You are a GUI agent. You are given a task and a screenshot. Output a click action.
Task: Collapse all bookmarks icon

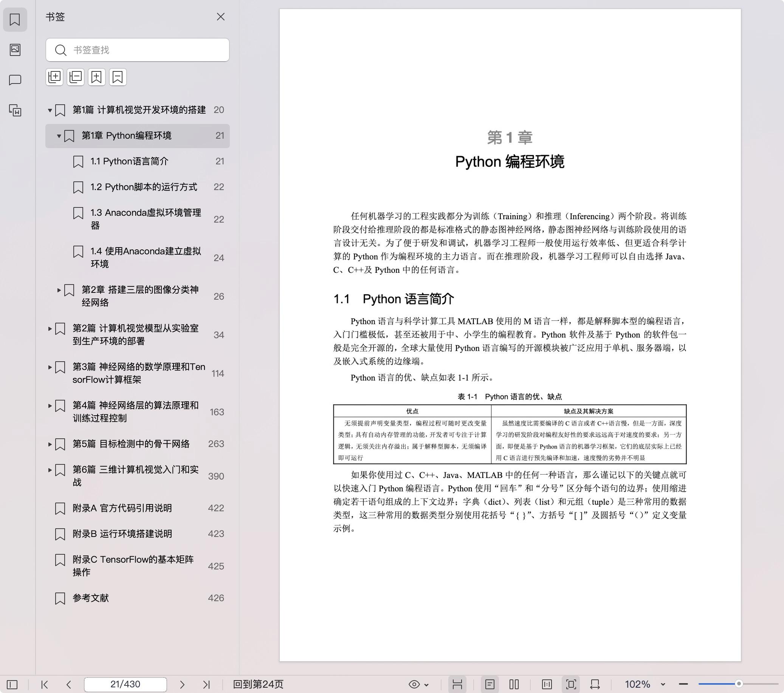(76, 77)
